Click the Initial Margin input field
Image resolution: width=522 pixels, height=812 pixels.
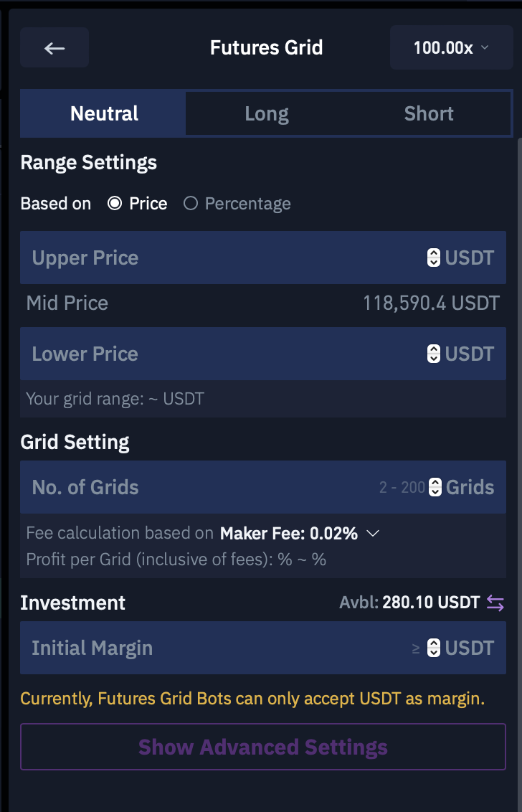tap(263, 648)
